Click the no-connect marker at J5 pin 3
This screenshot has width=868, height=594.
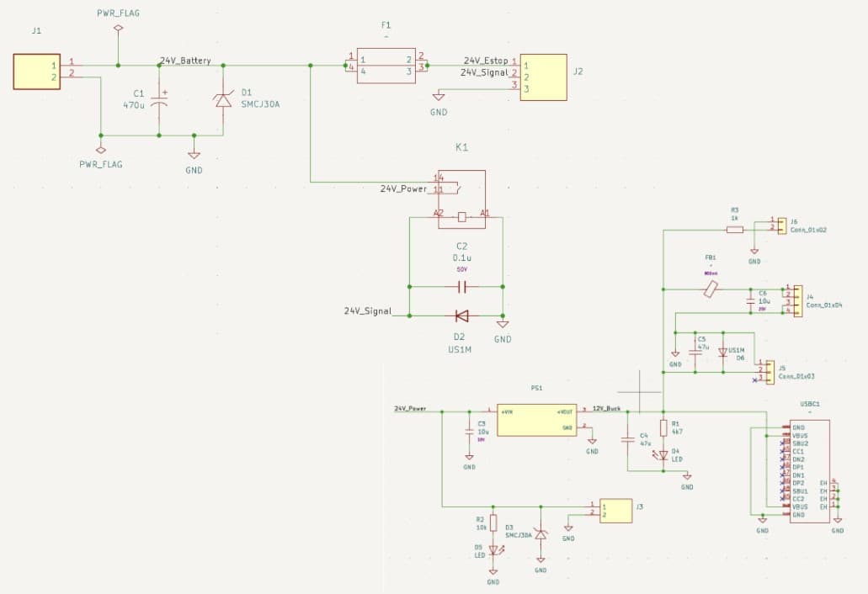point(755,380)
